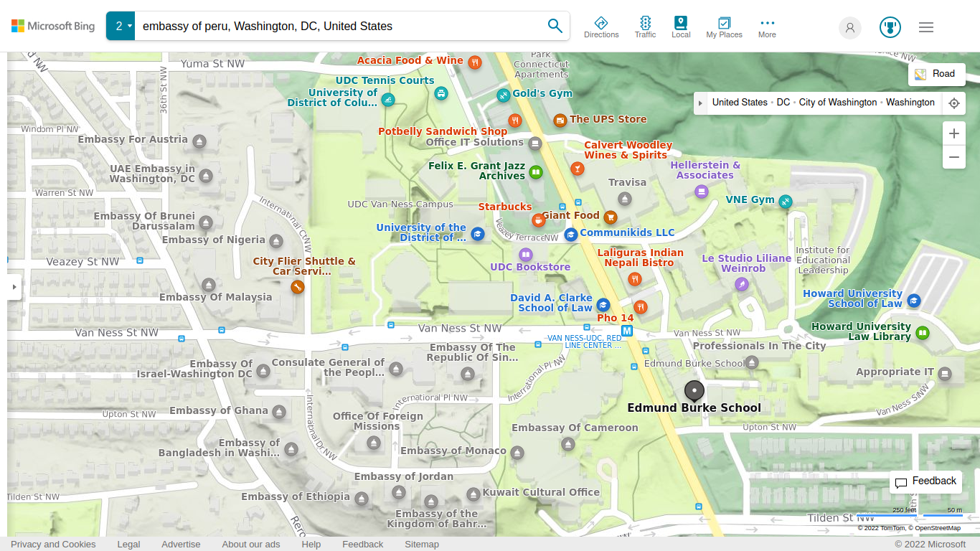Open Sitemap footer link

pyautogui.click(x=422, y=545)
